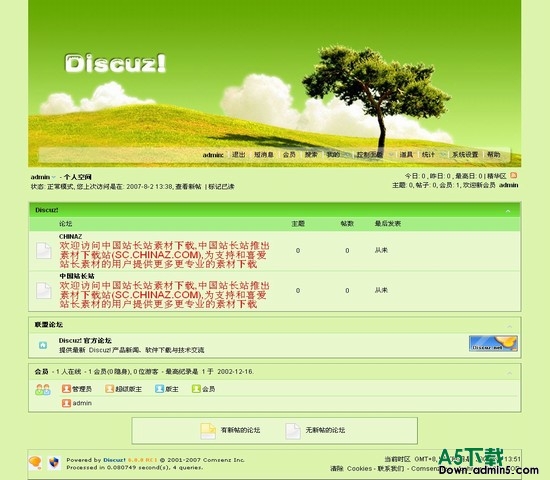Image resolution: width=550 pixels, height=480 pixels.
Task: Click the Discuz! logo in the banner
Action: [115, 63]
